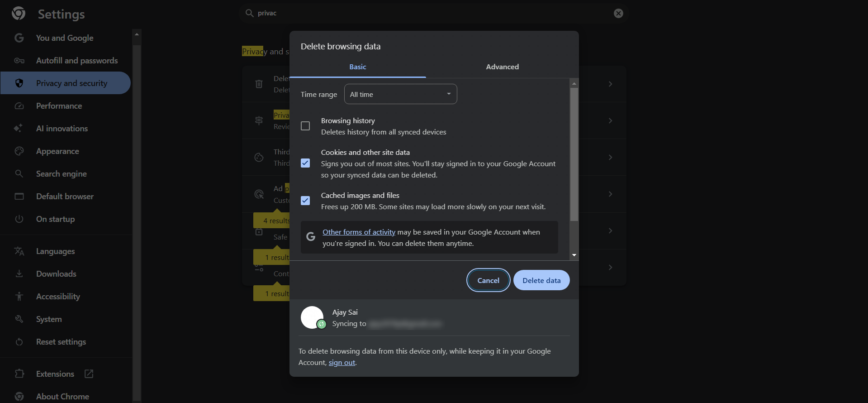Go to Default browser settings

(x=66, y=197)
